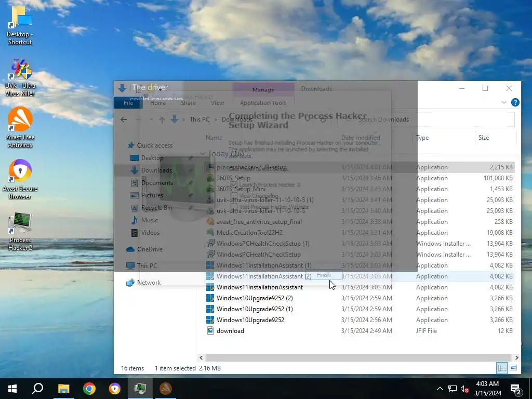Open Avast Secure Browser desktop shortcut
Image resolution: width=532 pixels, height=399 pixels.
pos(20,179)
